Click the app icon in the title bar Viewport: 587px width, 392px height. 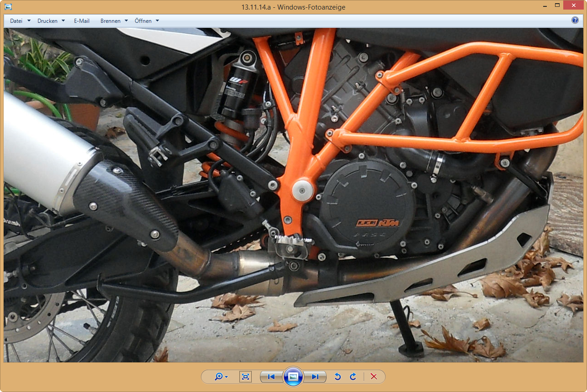click(x=8, y=7)
